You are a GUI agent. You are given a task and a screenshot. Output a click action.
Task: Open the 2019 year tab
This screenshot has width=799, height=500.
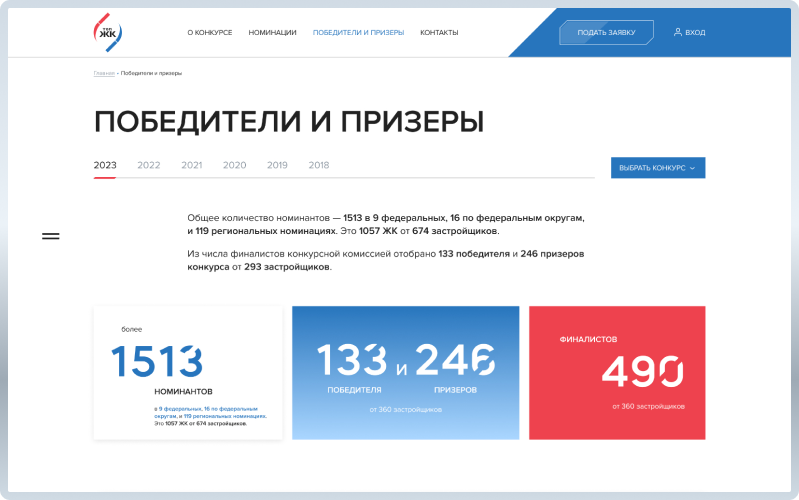(x=277, y=165)
